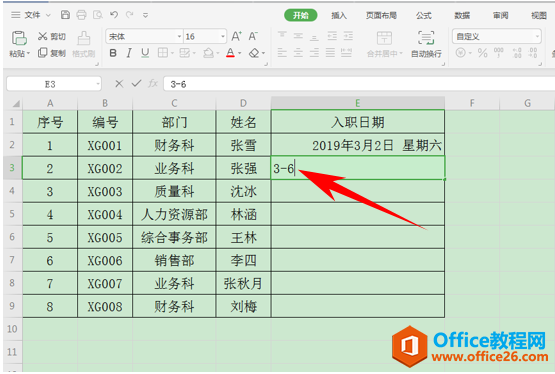The image size is (555, 374).
Task: Expand the quick access toolbar customization arrow
Action: pyautogui.click(x=145, y=15)
